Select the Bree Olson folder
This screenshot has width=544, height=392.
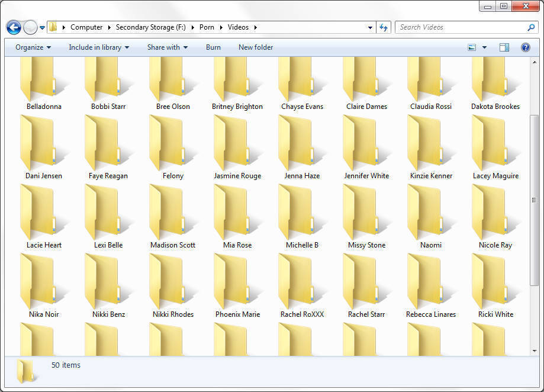point(173,84)
